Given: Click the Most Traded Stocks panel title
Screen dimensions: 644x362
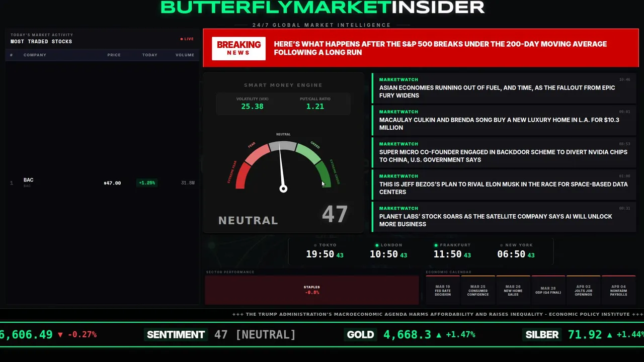Looking at the screenshot, I should point(41,42).
